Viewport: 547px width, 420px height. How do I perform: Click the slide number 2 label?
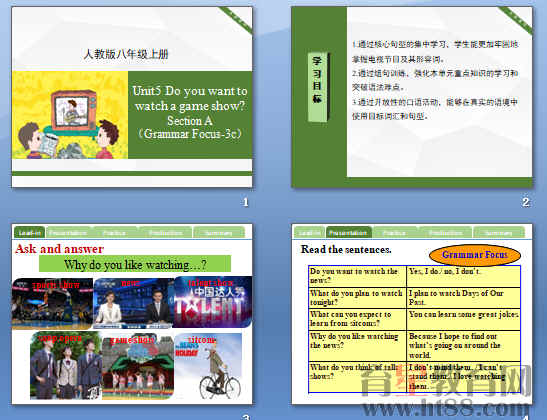coord(526,202)
